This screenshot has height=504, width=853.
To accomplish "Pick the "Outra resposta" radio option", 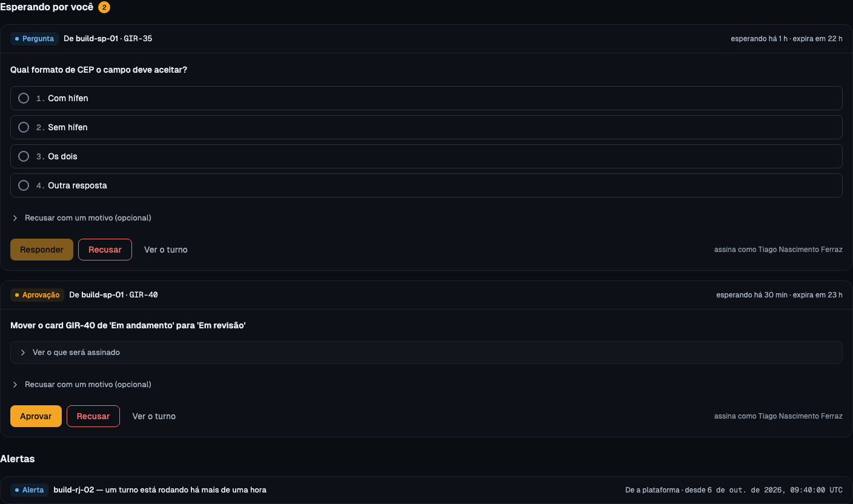I will (426, 185).
